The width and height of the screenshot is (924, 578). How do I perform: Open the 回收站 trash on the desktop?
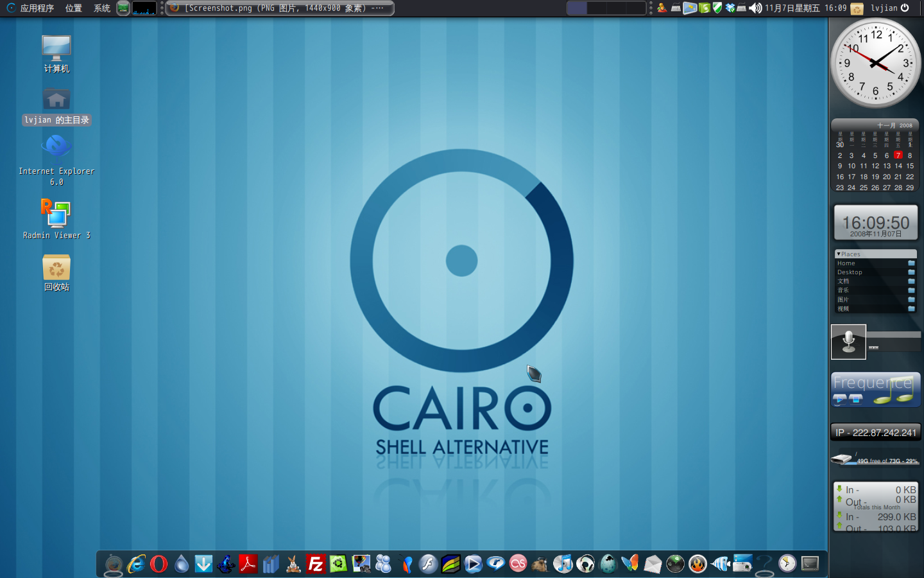[x=56, y=273]
